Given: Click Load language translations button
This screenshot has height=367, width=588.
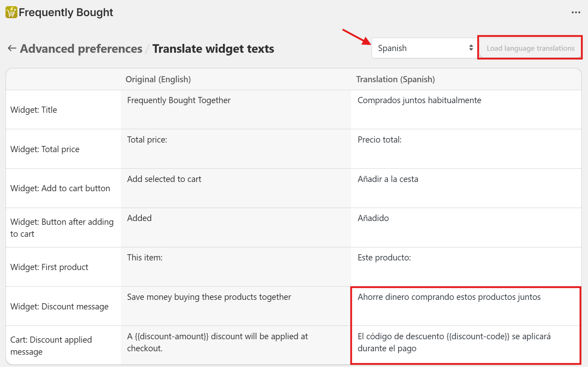Looking at the screenshot, I should 530,48.
